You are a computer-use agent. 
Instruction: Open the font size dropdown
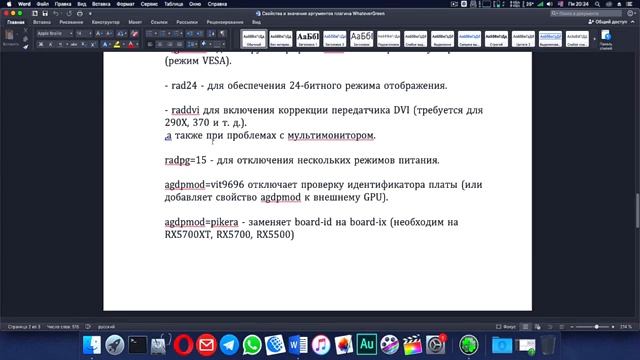(90, 33)
